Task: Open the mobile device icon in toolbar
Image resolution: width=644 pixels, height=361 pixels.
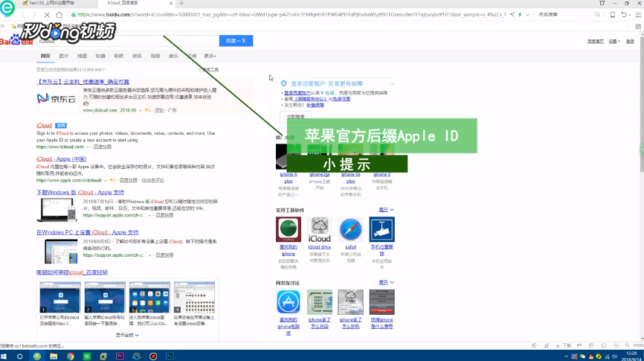Action: tap(612, 14)
